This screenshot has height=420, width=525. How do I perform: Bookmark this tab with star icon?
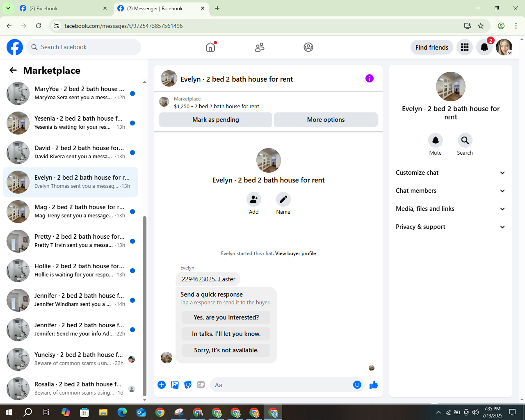click(x=481, y=26)
